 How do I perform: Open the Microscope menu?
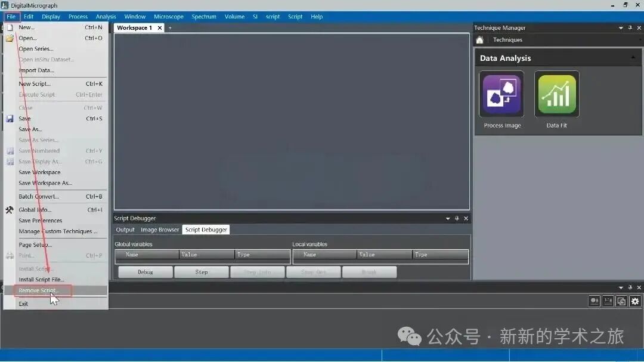pos(168,17)
